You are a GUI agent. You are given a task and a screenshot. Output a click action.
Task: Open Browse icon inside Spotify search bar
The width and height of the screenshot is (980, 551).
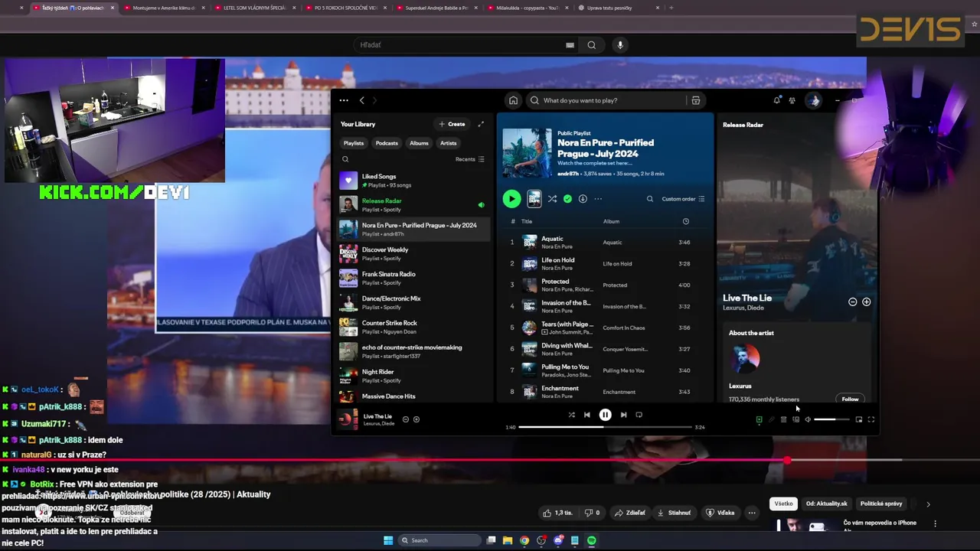coord(695,100)
